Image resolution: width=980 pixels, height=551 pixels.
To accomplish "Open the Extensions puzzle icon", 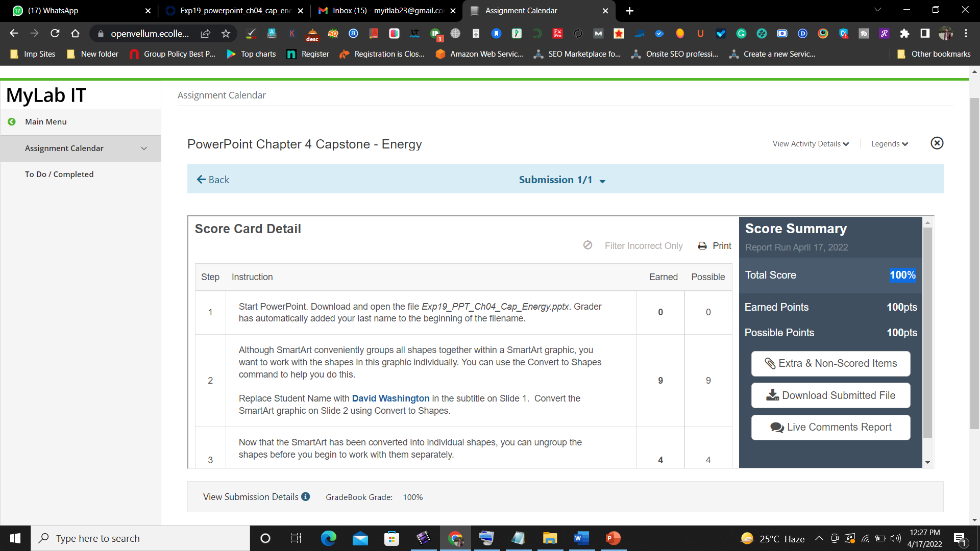I will tap(904, 34).
